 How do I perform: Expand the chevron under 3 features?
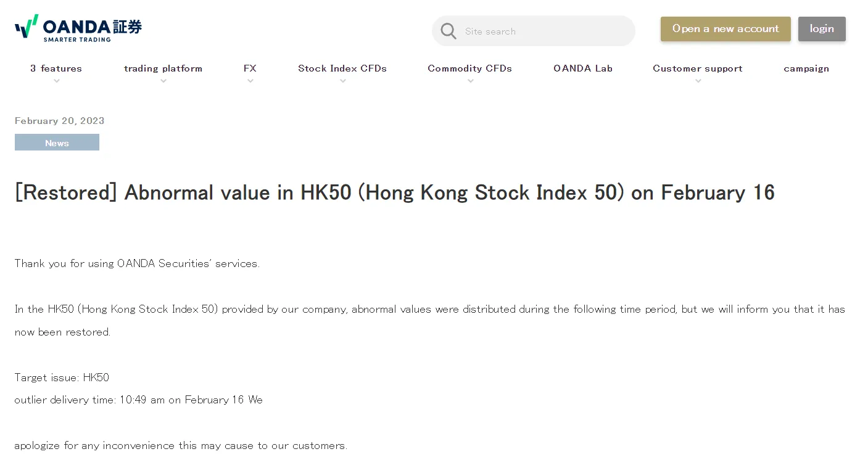coord(57,81)
